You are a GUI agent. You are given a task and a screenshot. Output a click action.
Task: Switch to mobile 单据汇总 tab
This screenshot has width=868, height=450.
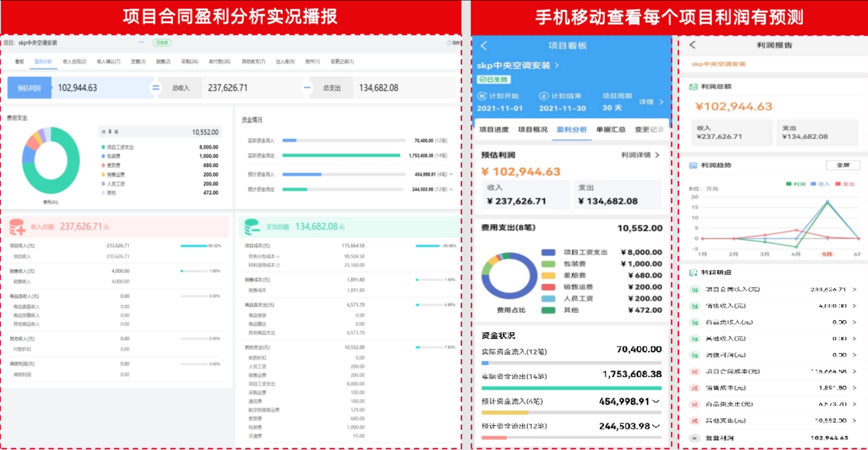(611, 130)
